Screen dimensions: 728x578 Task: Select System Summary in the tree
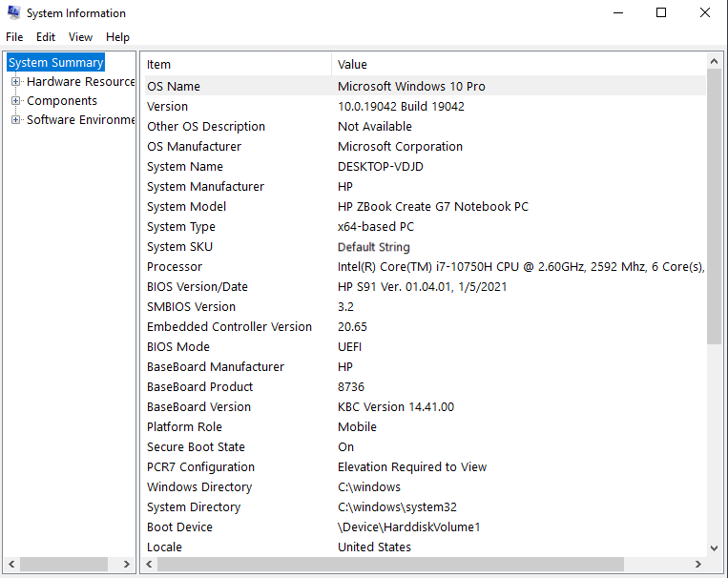tap(55, 63)
